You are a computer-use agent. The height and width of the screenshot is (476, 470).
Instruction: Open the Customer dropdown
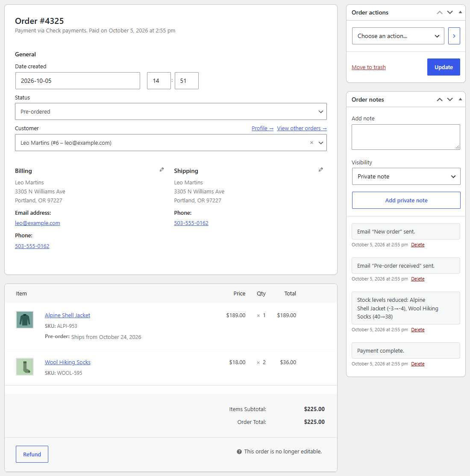tap(171, 143)
